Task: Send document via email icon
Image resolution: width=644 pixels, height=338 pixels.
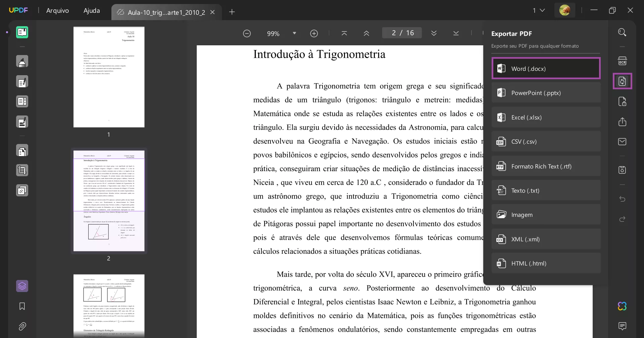Action: coord(623,142)
